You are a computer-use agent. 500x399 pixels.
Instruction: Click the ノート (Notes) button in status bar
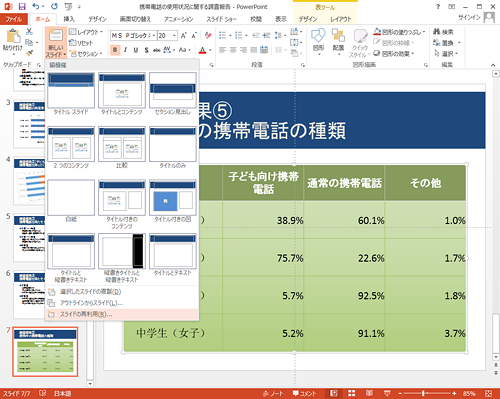[273, 393]
